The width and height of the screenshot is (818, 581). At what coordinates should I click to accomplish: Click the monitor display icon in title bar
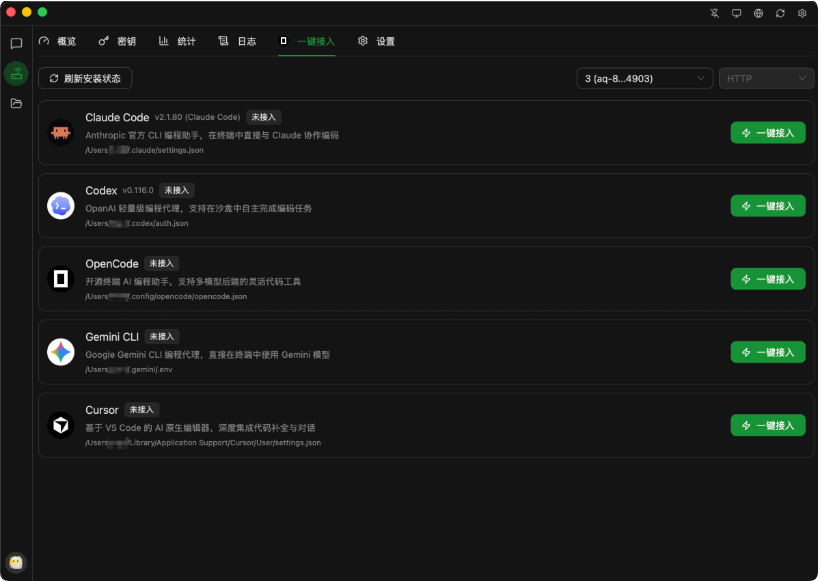coord(737,13)
